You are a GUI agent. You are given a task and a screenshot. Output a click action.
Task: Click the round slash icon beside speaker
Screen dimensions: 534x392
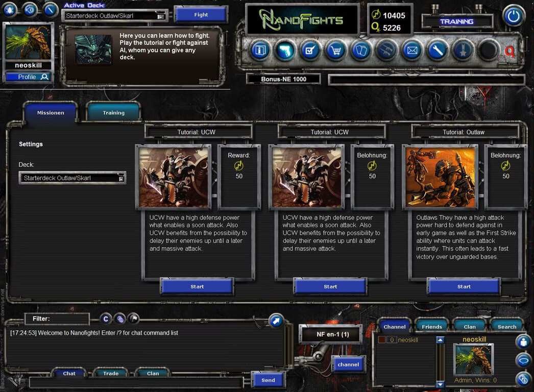50,10
